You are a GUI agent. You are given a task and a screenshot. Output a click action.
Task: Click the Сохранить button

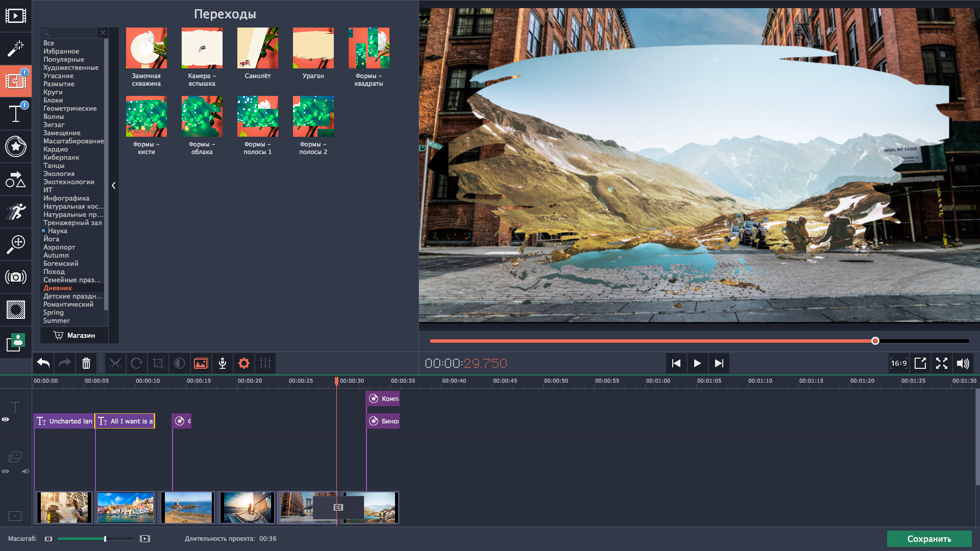pos(929,539)
